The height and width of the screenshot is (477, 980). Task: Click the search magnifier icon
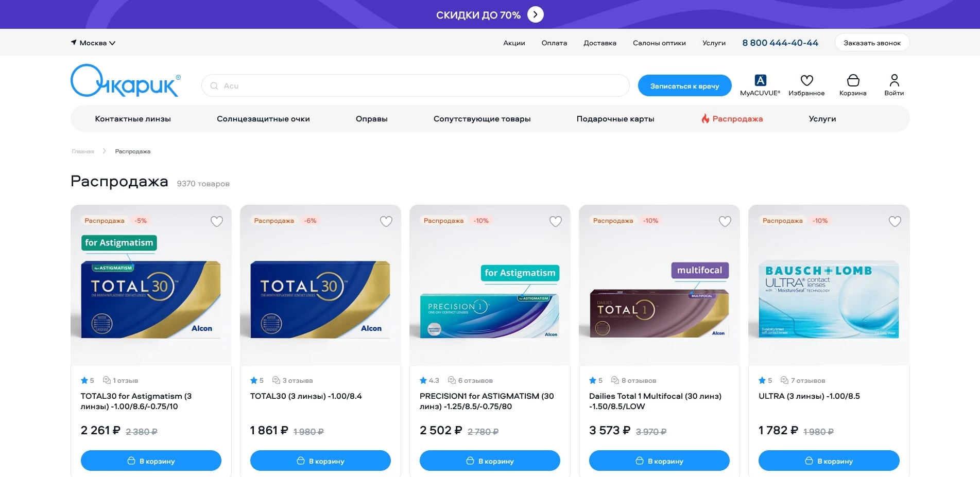pyautogui.click(x=214, y=86)
